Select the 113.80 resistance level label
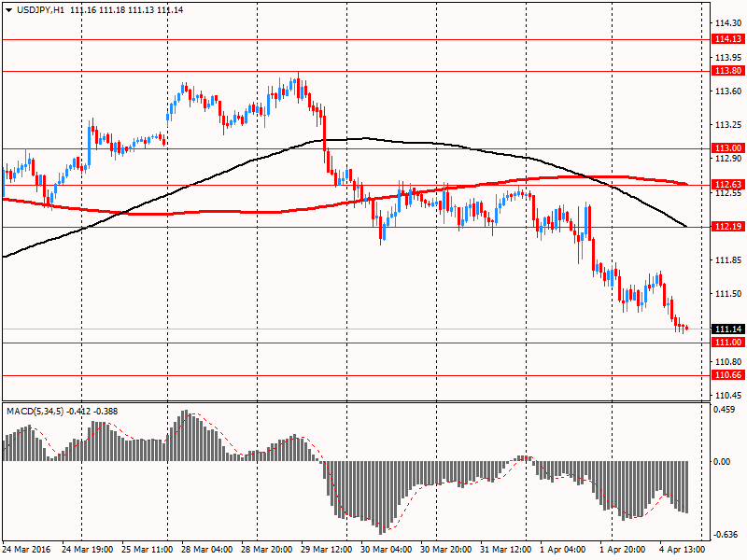Screen dimensions: 747x560 (x=728, y=71)
